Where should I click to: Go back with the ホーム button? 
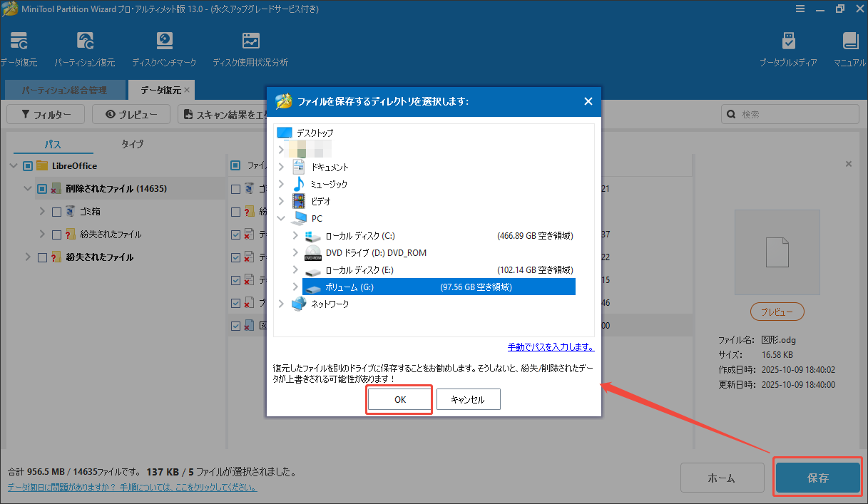tap(723, 478)
